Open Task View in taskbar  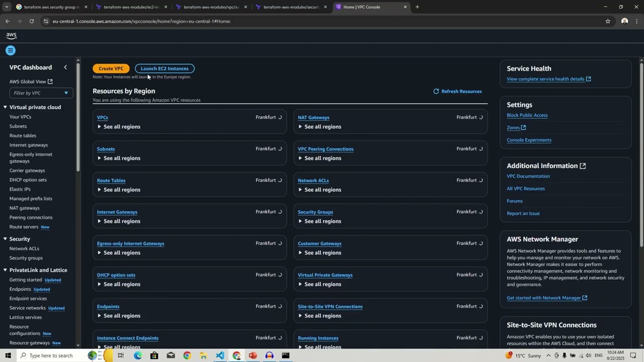(121, 355)
